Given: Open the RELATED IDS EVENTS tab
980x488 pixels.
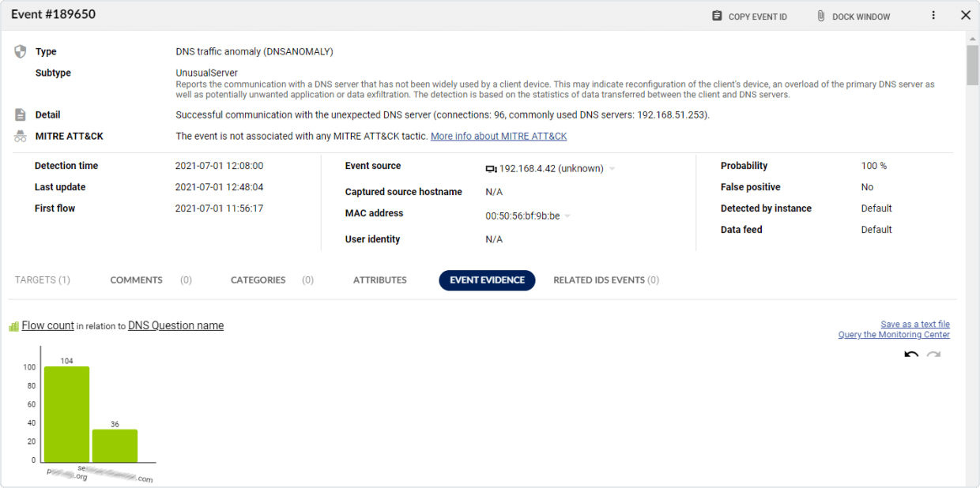Looking at the screenshot, I should (x=605, y=280).
